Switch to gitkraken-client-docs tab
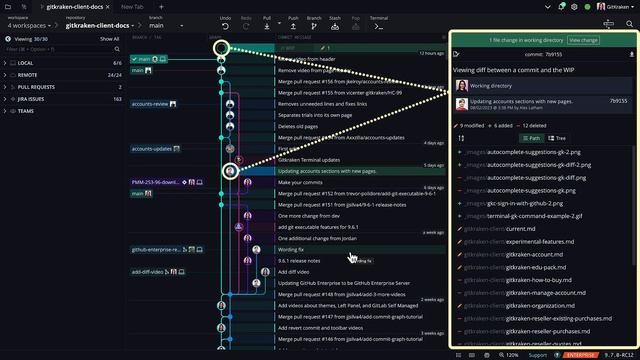 (74, 7)
